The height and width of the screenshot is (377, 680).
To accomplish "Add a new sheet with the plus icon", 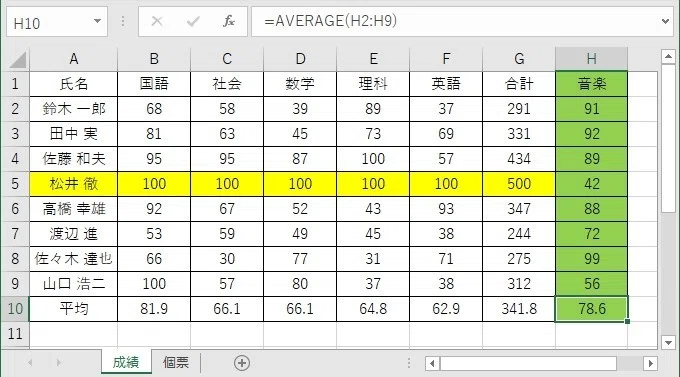I will (242, 363).
